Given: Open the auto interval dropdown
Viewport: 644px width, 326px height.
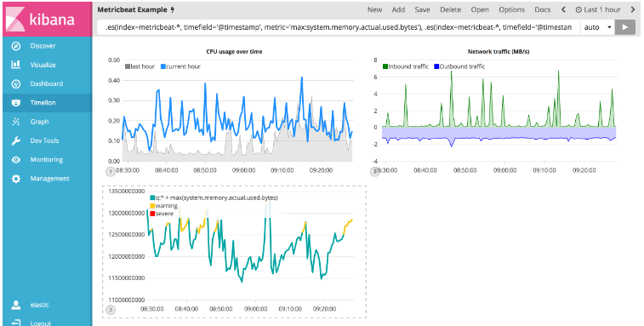Looking at the screenshot, I should click(x=597, y=27).
